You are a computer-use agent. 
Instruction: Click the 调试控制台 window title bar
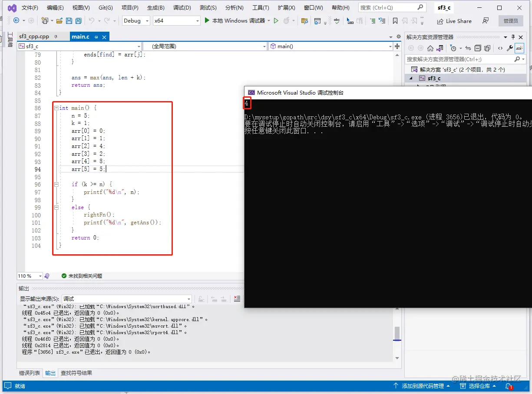388,92
